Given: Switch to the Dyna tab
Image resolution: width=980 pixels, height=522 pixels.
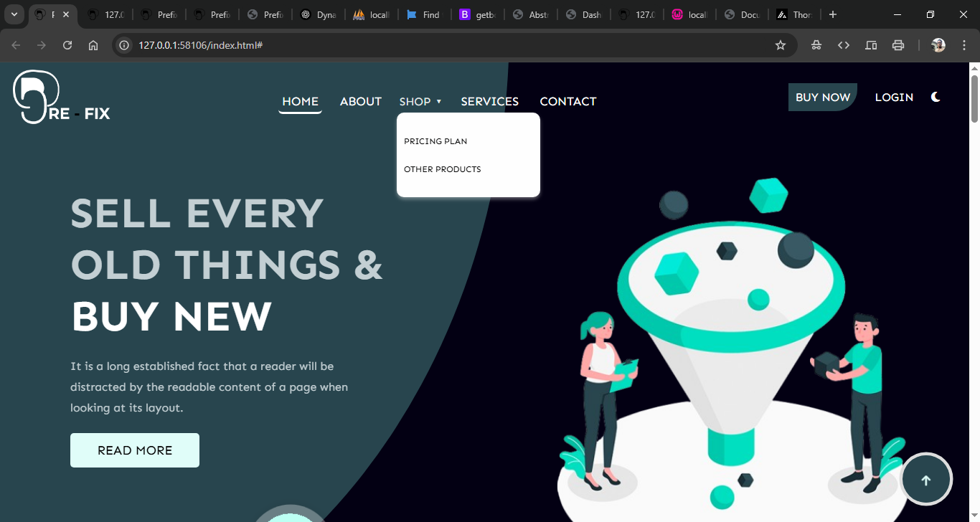Looking at the screenshot, I should (319, 14).
